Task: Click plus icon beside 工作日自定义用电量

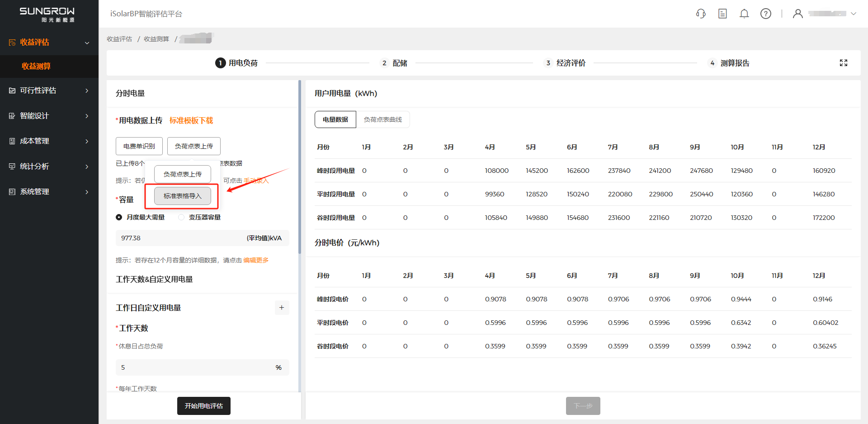Action: [282, 308]
